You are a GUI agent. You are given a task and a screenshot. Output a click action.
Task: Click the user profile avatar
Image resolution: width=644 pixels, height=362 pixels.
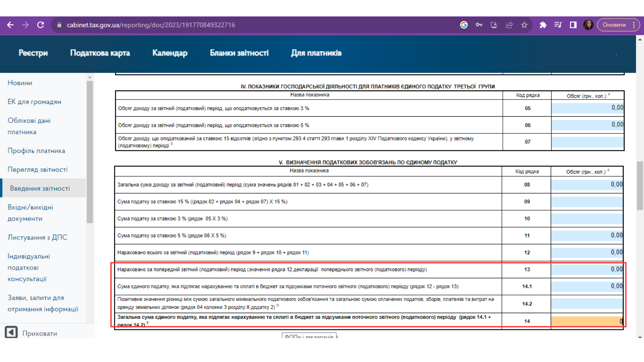click(588, 25)
